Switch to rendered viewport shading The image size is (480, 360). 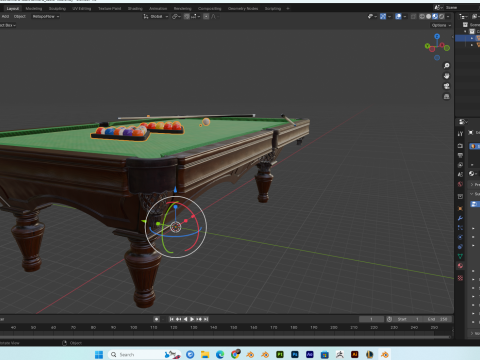(441, 16)
